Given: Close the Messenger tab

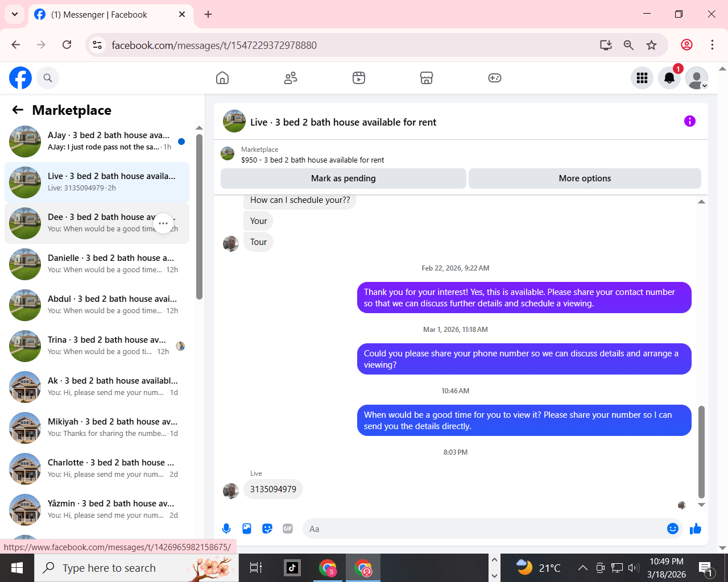Looking at the screenshot, I should pos(182,14).
